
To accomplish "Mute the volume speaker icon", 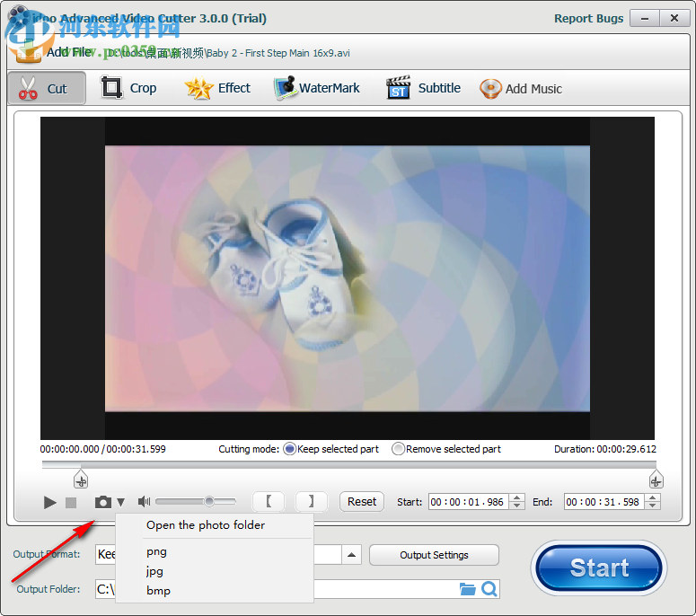I will pyautogui.click(x=144, y=501).
